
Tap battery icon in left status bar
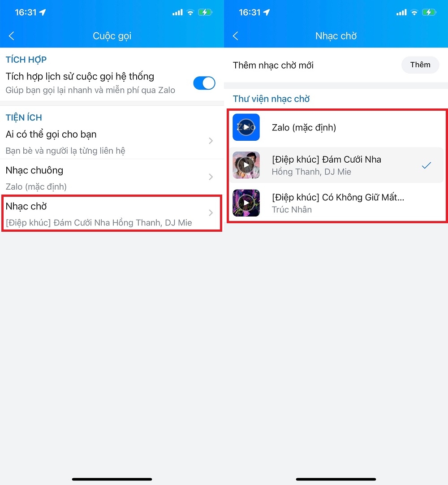pyautogui.click(x=205, y=13)
